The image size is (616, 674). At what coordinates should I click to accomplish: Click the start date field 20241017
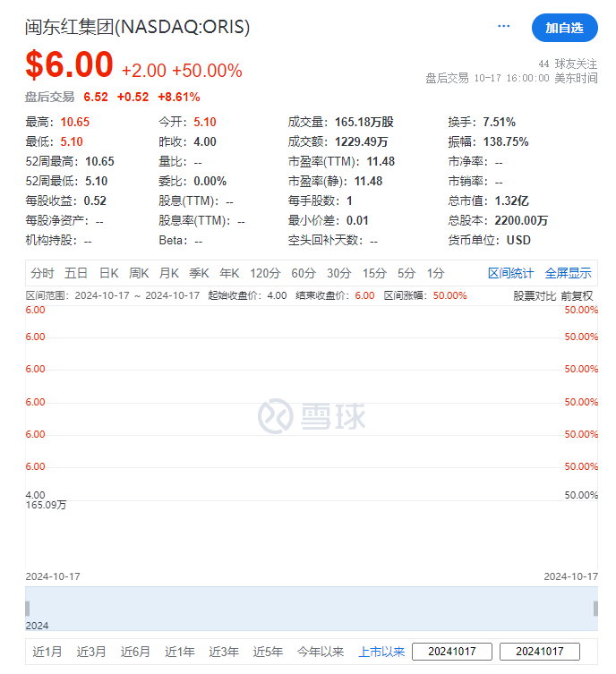point(452,652)
